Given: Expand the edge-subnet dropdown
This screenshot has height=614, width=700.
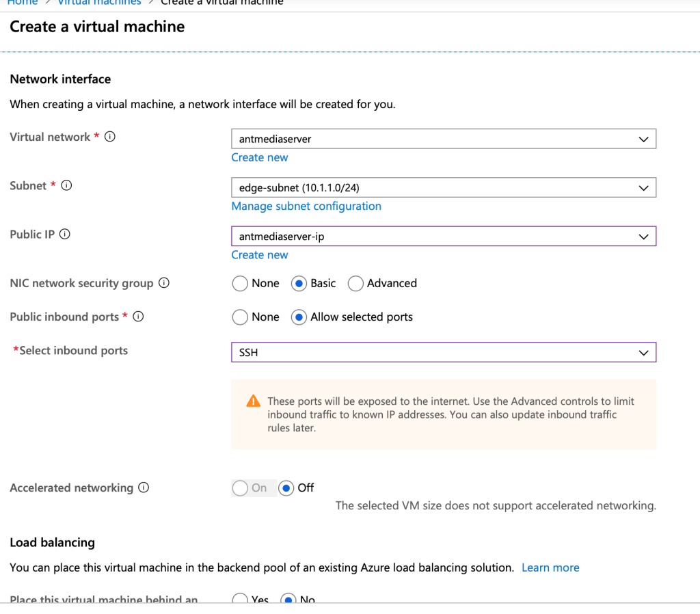Looking at the screenshot, I should [x=444, y=187].
